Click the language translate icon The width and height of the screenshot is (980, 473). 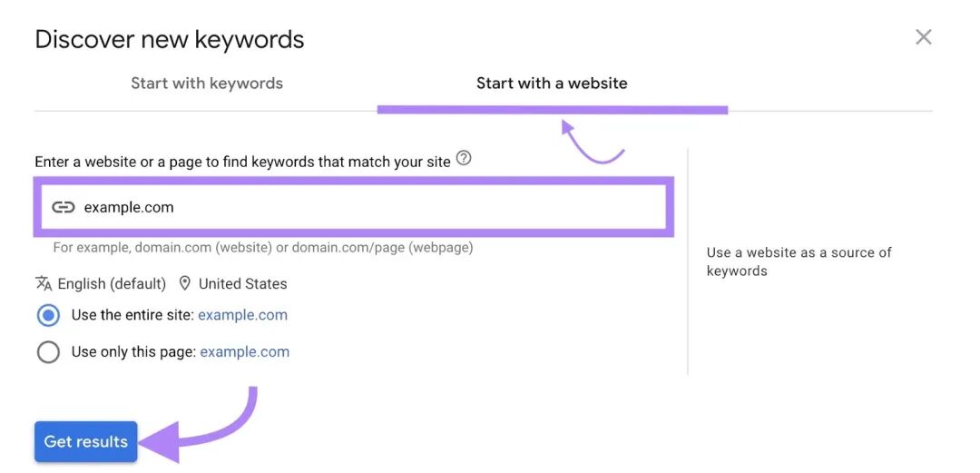(44, 283)
